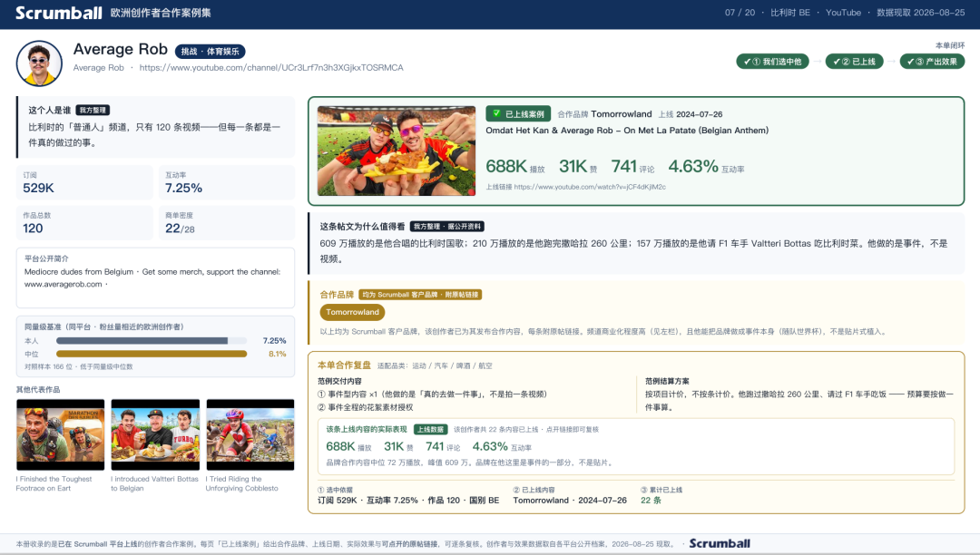Viewport: 980px width, 555px height.
Task: Click the green 上线数据 tag
Action: (430, 430)
